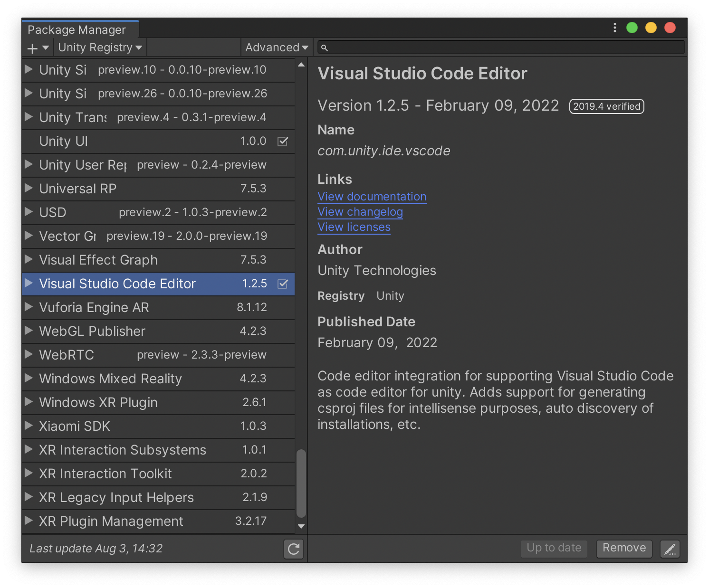Open the Advanced dropdown menu
709x588 pixels.
tap(277, 47)
